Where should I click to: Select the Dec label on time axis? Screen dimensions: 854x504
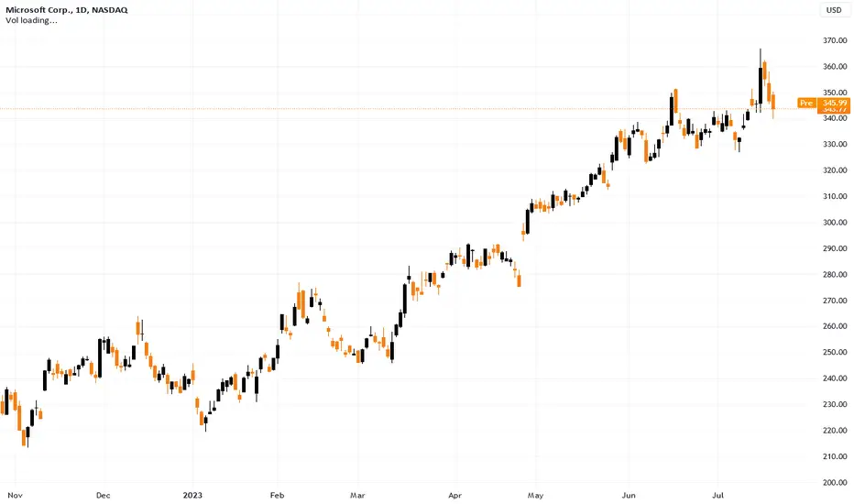point(103,495)
